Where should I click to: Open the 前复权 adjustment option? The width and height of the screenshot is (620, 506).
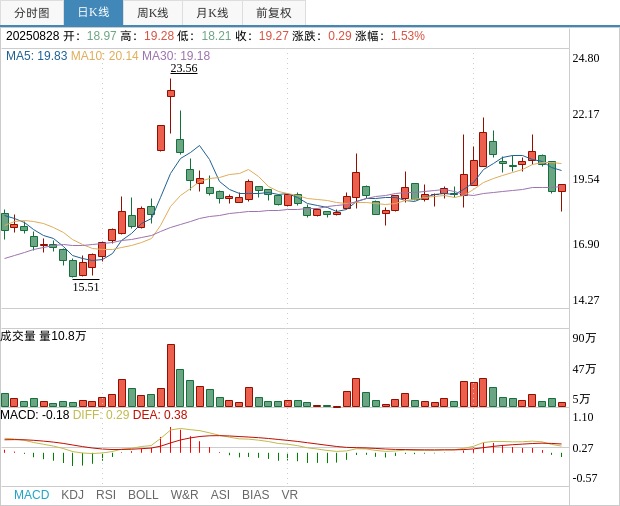[x=273, y=13]
